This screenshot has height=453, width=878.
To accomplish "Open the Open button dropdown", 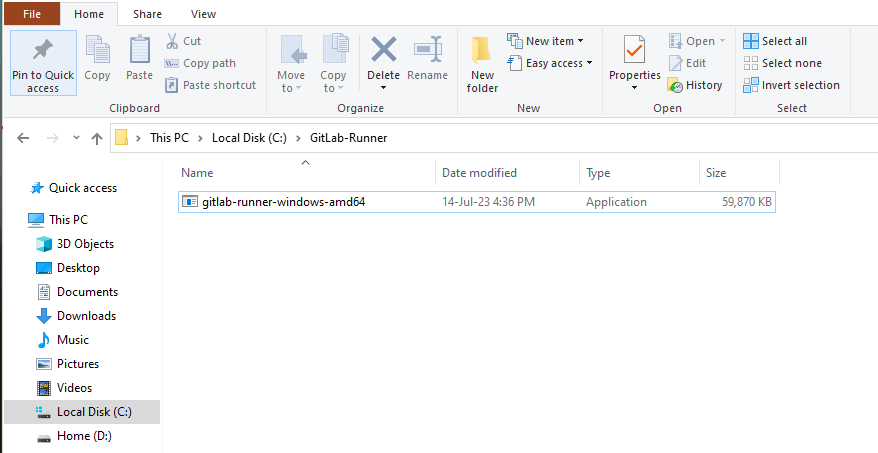I will click(x=722, y=41).
